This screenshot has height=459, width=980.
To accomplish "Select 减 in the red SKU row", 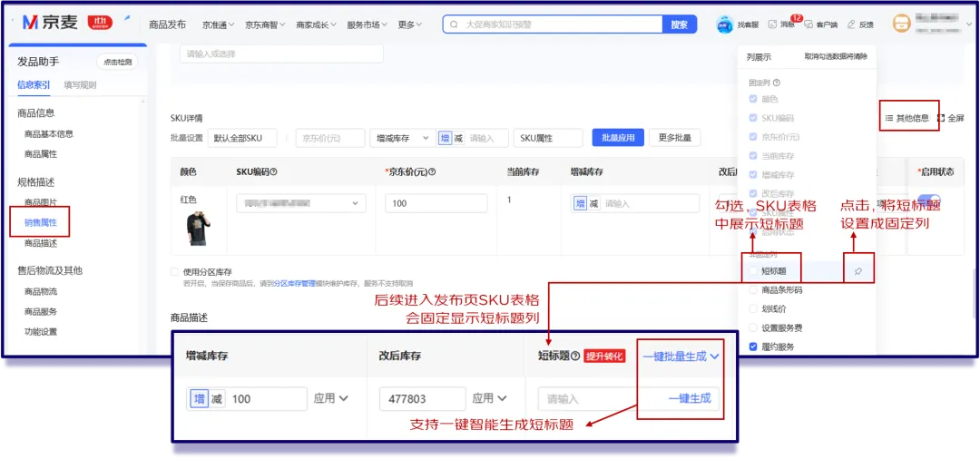I will [x=594, y=203].
